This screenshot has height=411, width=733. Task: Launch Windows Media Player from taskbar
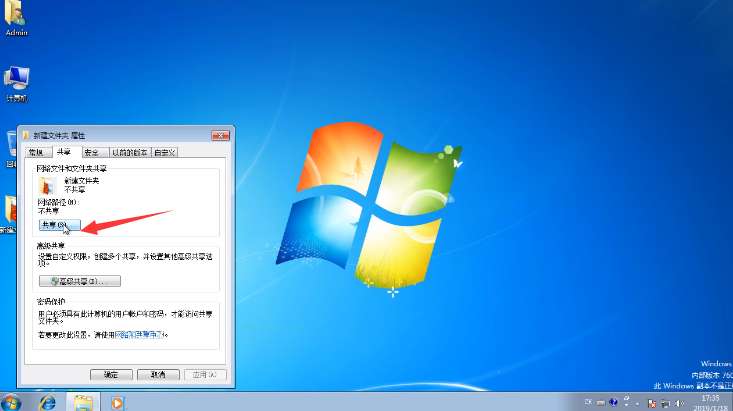tap(118, 403)
